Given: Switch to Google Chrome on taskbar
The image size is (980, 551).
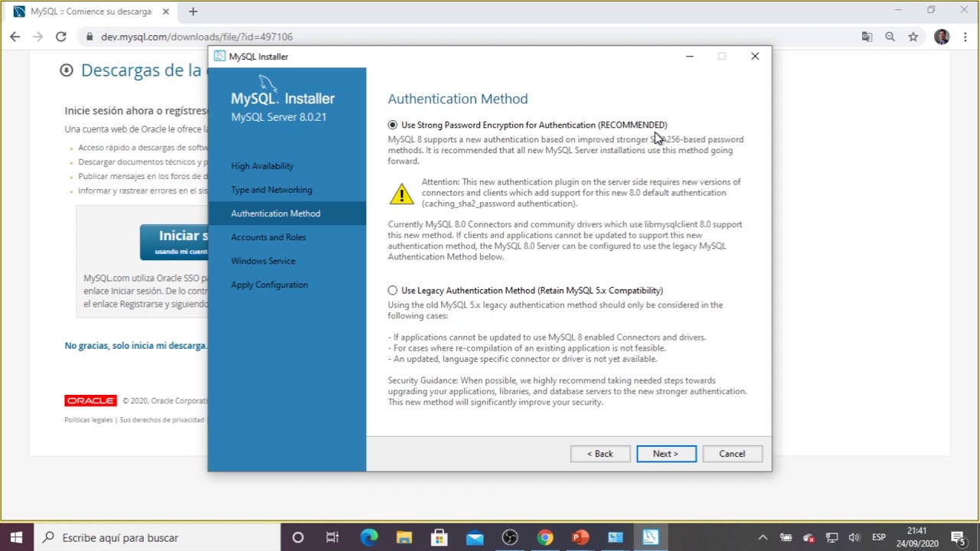Looking at the screenshot, I should tap(545, 537).
